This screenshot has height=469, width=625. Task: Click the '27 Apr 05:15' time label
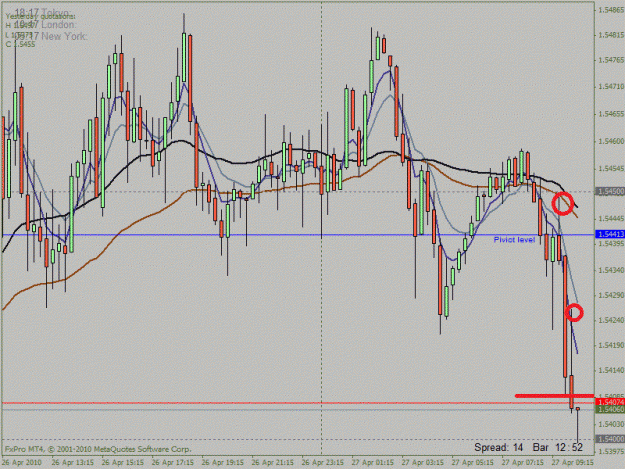tap(473, 463)
